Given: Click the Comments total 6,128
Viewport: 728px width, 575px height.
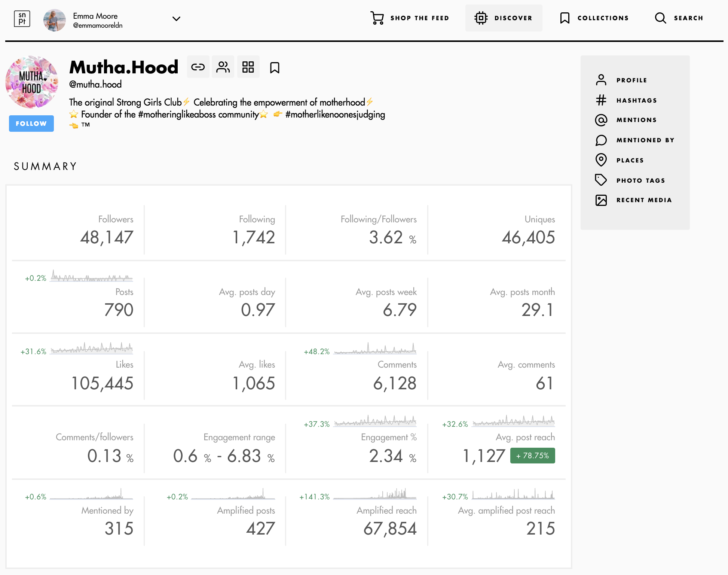Looking at the screenshot, I should 395,383.
